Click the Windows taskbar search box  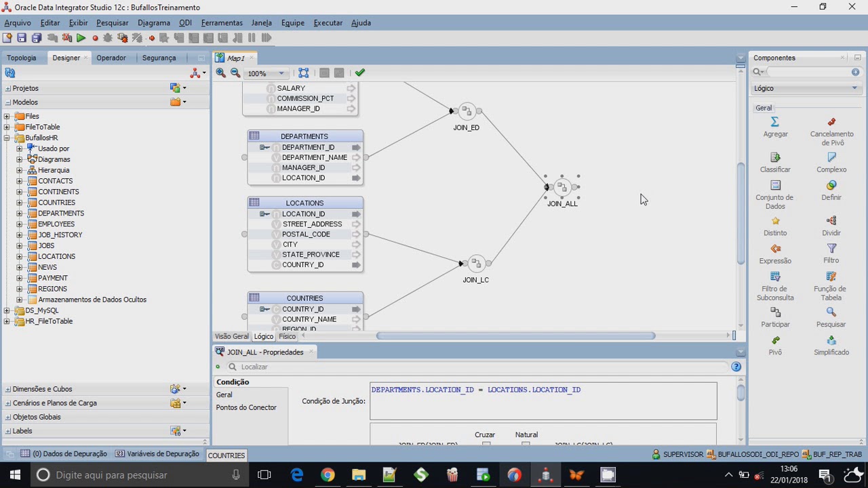(x=139, y=475)
